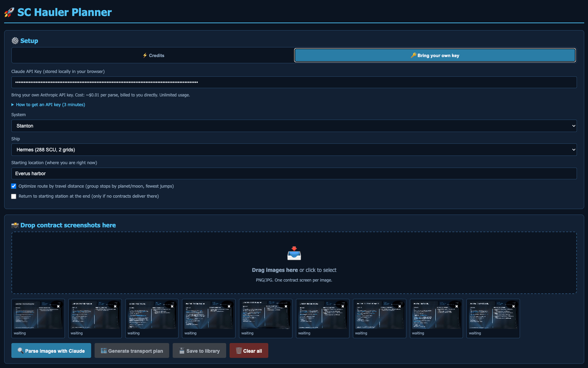The image size is (588, 368).
Task: Remove the fourth waiting screenshot thumbnail
Action: click(229, 307)
